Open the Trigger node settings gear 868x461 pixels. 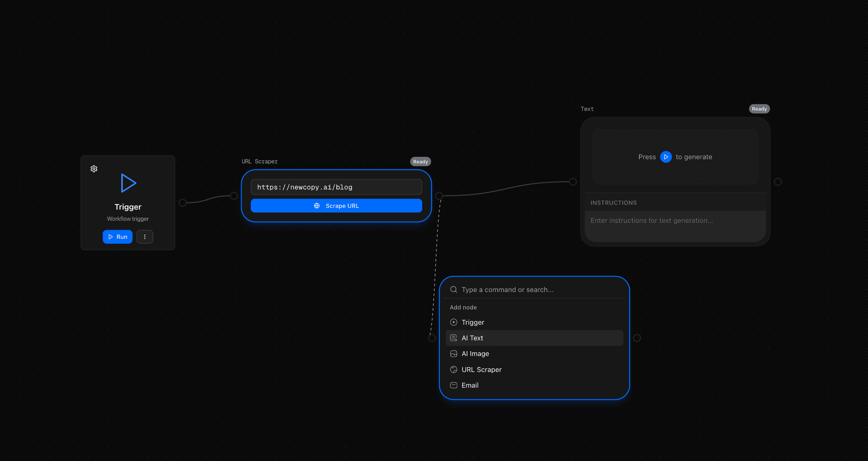tap(94, 169)
